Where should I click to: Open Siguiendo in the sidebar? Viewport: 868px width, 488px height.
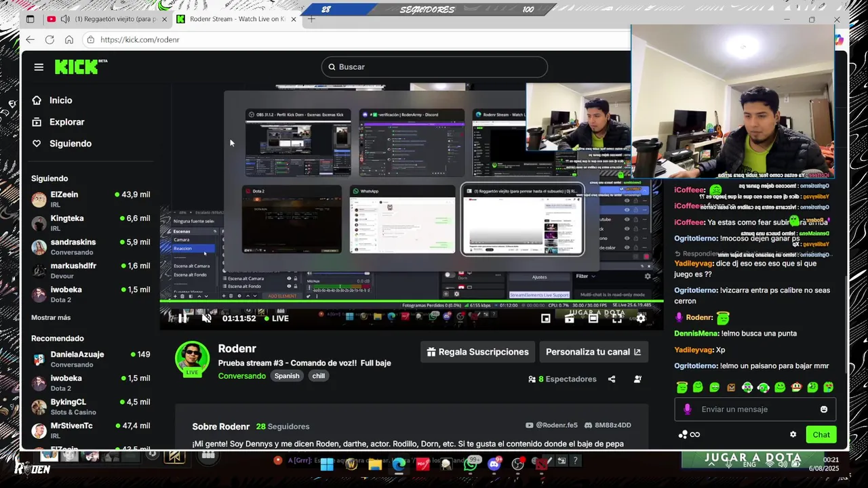pyautogui.click(x=62, y=144)
